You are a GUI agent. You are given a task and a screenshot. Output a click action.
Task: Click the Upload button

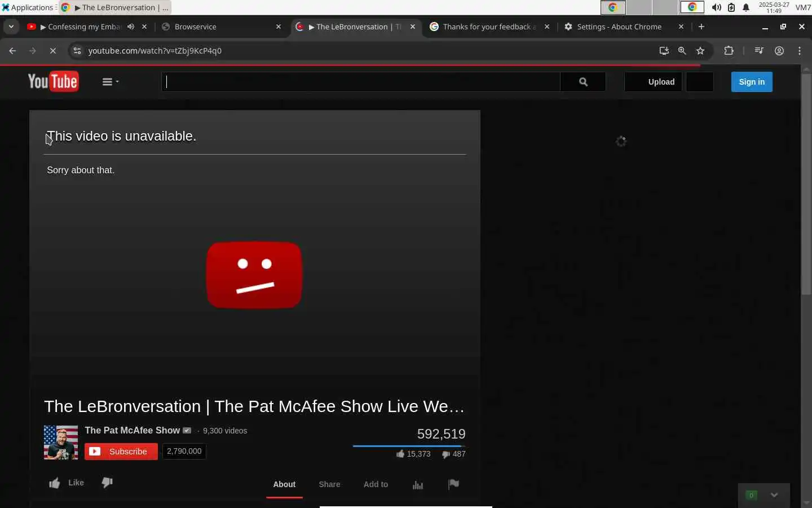click(x=653, y=82)
